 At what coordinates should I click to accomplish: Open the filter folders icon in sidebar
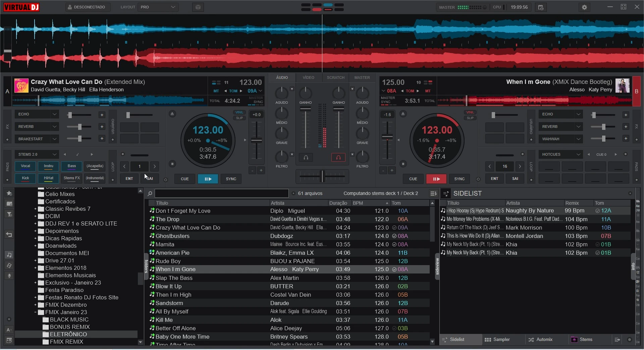(x=9, y=214)
